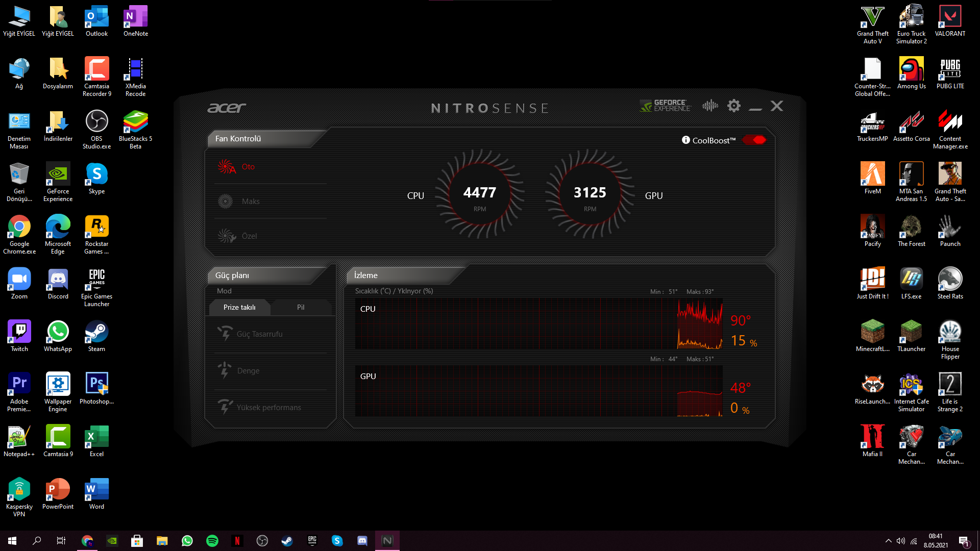Click the CoolBoost info icon

point(685,140)
